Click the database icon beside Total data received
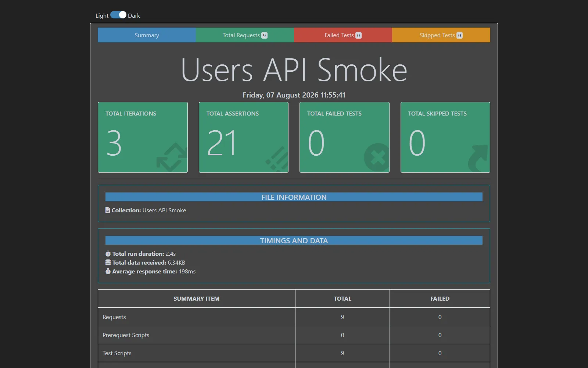This screenshot has height=368, width=588. point(108,262)
